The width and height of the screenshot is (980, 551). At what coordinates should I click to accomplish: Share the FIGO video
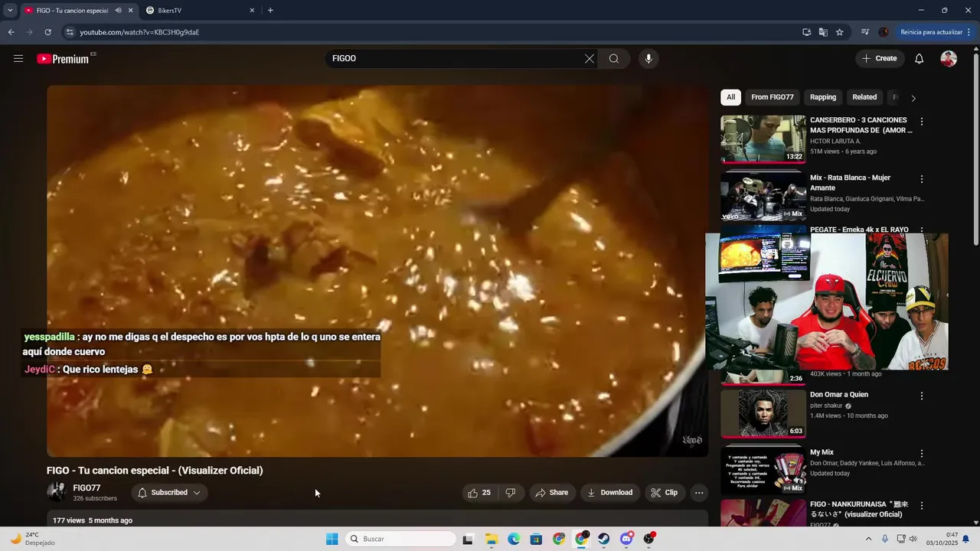(x=552, y=493)
